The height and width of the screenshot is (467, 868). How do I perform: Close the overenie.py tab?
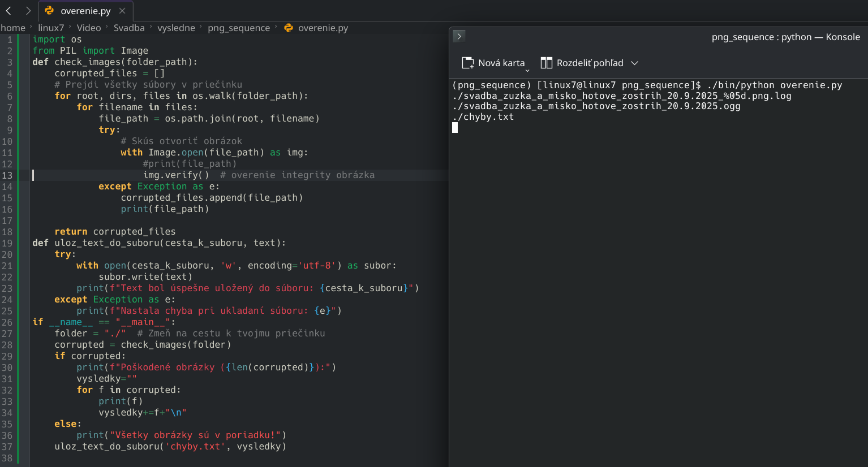[122, 11]
